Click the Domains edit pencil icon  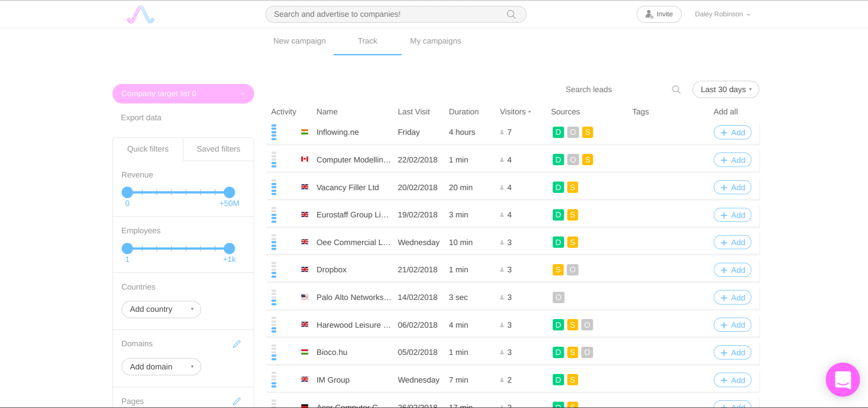[237, 344]
